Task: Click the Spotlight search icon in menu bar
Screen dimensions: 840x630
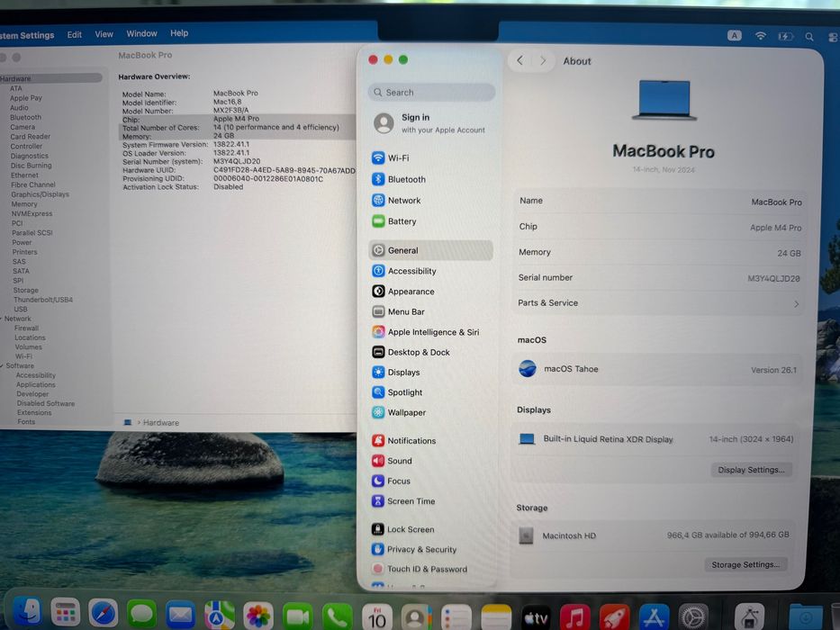Action: (x=808, y=36)
